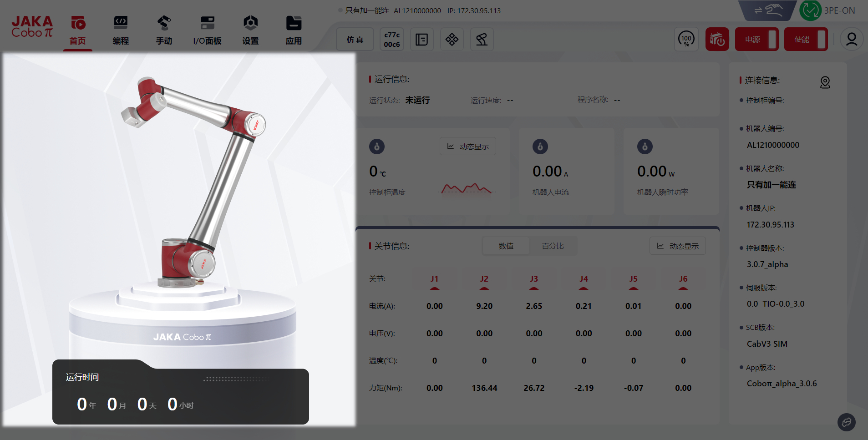Click the chat support icon at bottom right
The height and width of the screenshot is (440, 868).
coord(846,422)
